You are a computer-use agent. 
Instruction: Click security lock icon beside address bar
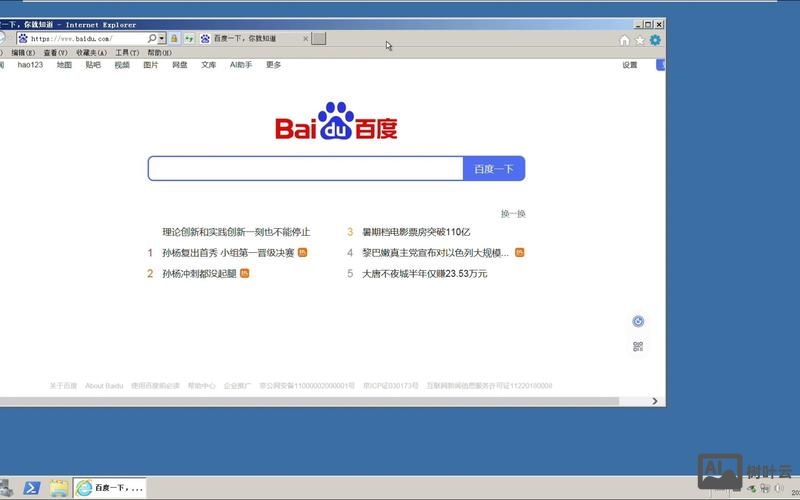click(174, 38)
